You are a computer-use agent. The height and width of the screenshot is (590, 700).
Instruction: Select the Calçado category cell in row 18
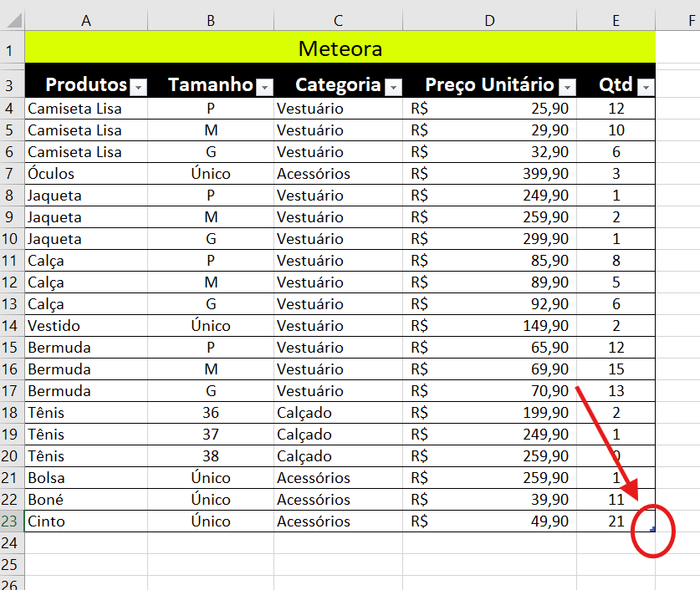339,413
